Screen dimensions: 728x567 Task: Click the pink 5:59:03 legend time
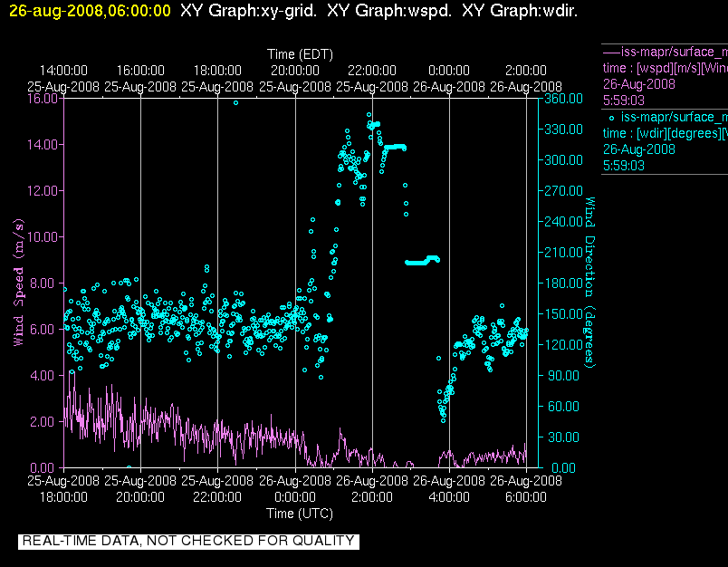pos(624,101)
